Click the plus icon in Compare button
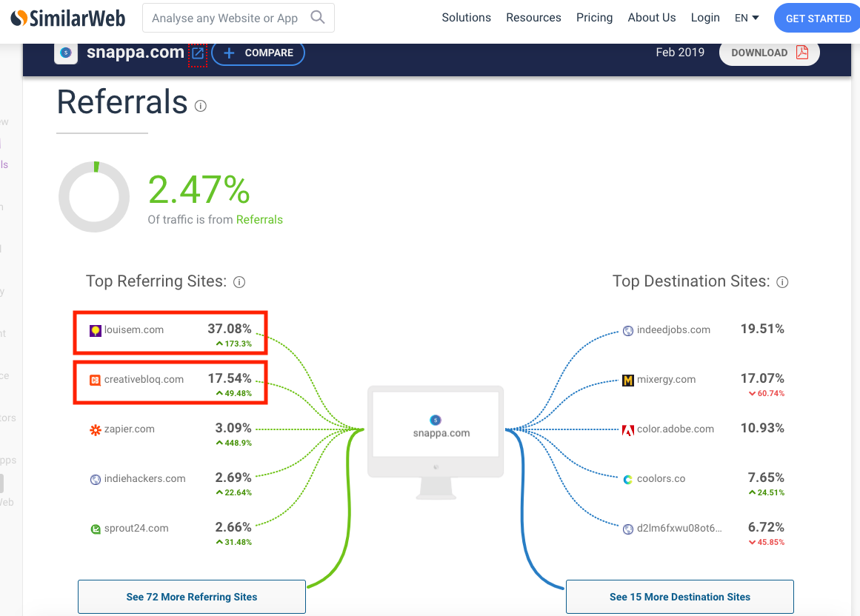This screenshot has width=860, height=616. [230, 53]
